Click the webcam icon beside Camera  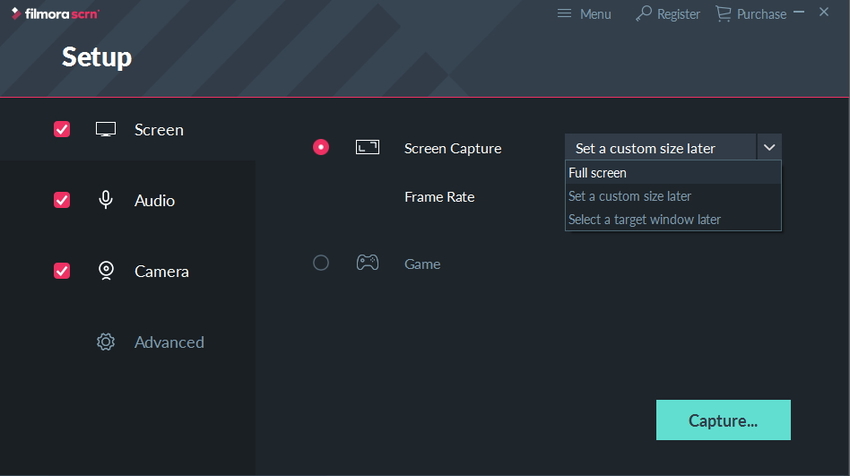(106, 271)
